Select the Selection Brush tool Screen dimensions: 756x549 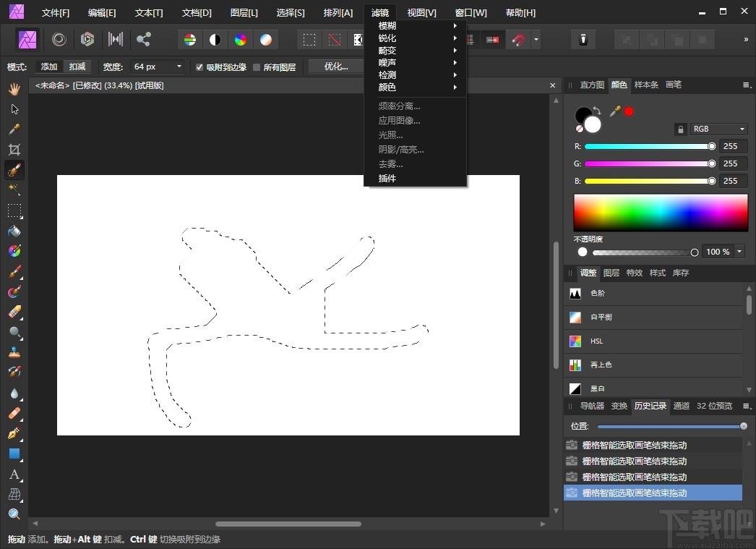tap(14, 170)
